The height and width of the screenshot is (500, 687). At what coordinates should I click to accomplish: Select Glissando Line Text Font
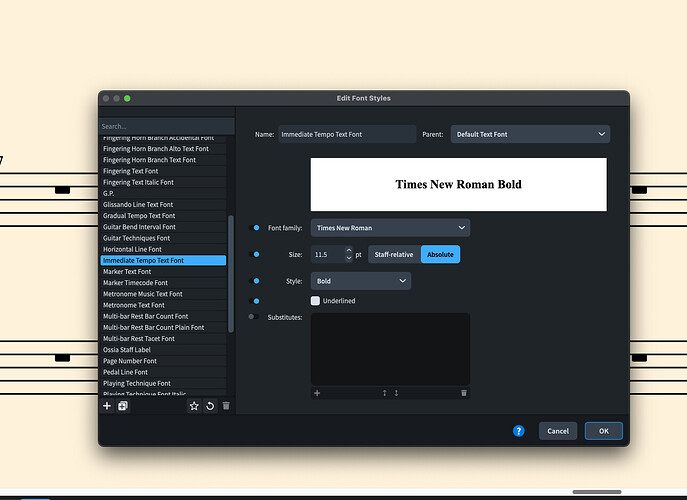pos(163,205)
